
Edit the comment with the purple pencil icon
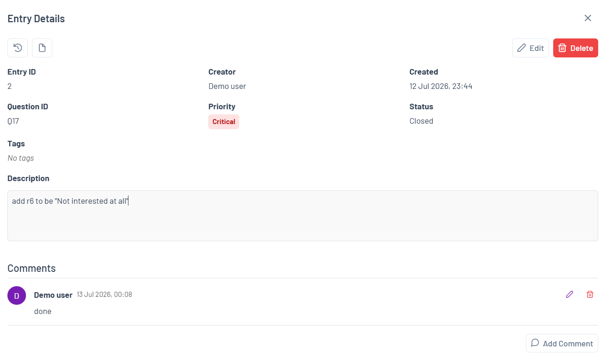point(569,294)
